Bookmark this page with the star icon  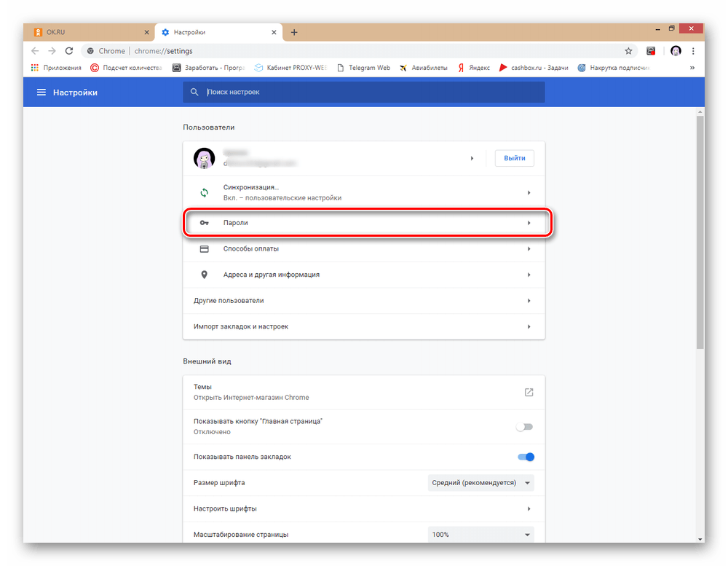pyautogui.click(x=628, y=51)
